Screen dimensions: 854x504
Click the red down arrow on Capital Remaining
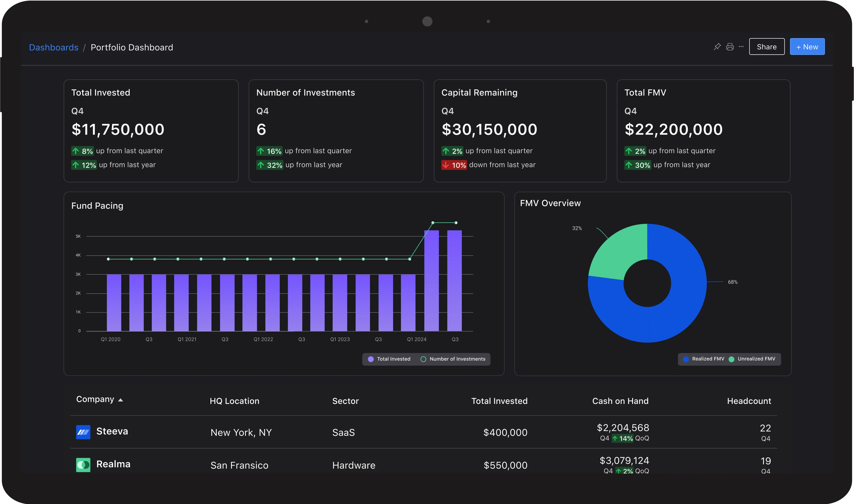pos(445,165)
